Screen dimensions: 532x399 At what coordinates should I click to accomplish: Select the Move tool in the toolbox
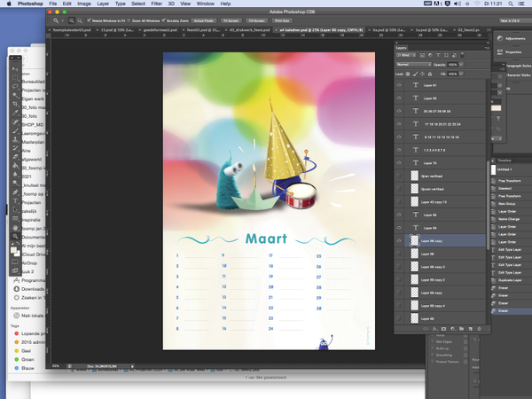pyautogui.click(x=14, y=68)
